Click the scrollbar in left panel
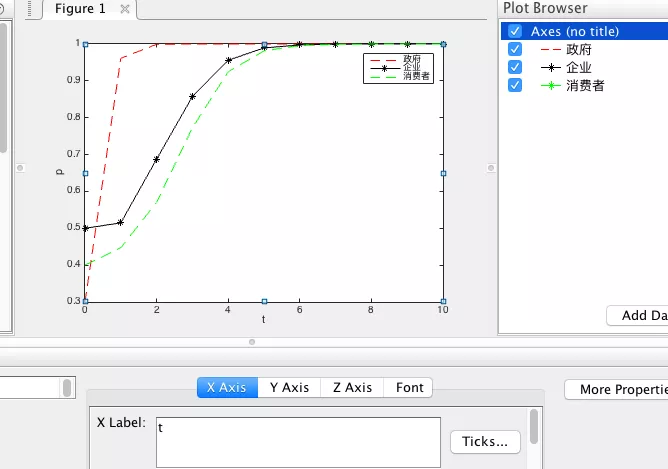The width and height of the screenshot is (668, 469). tap(3, 87)
